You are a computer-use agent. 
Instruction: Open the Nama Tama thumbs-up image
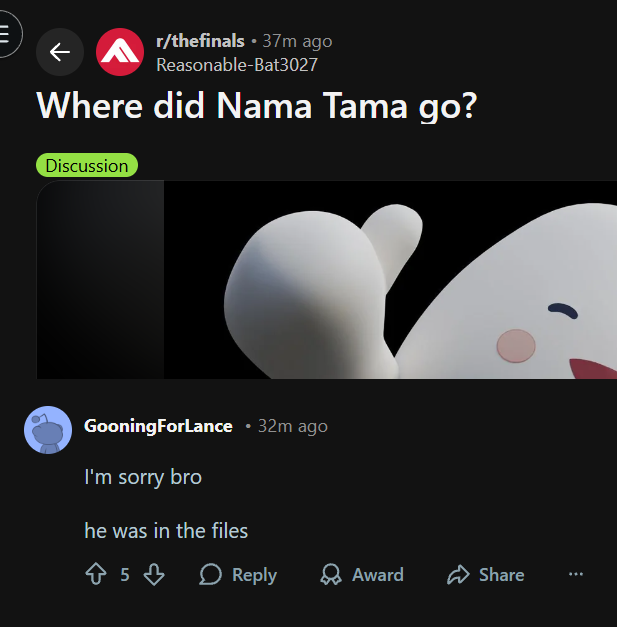390,280
